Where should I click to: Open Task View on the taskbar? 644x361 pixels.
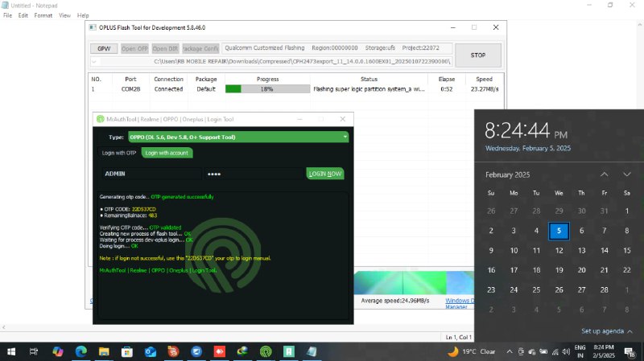tap(34, 351)
